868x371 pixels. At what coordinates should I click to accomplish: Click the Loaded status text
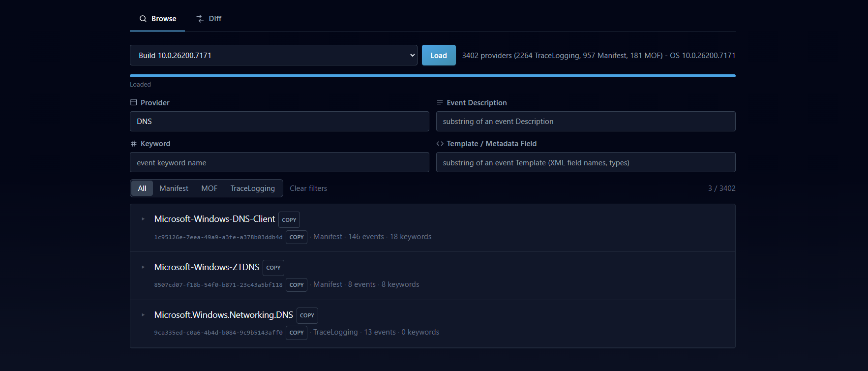(x=140, y=85)
